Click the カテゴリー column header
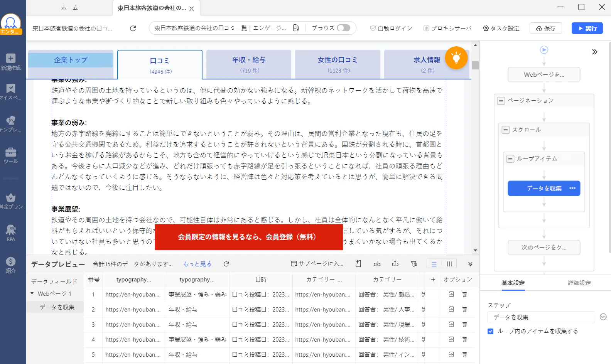Viewport: 611px width, 364px height. coord(387,280)
